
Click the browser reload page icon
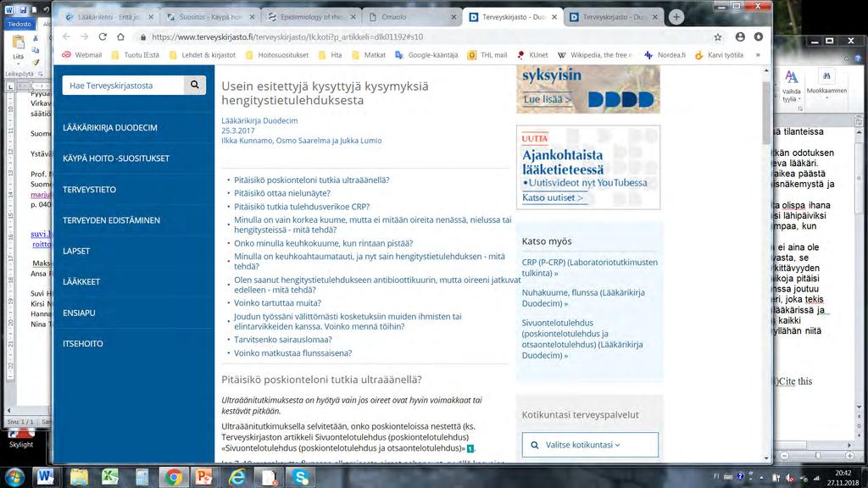[103, 36]
